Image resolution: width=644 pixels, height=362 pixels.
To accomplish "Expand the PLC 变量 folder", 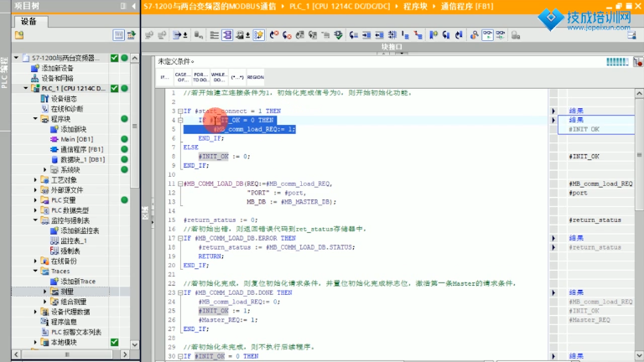I will tap(36, 200).
